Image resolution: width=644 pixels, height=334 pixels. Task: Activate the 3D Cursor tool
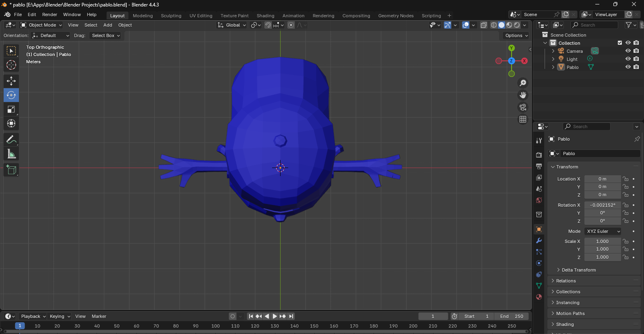[11, 65]
